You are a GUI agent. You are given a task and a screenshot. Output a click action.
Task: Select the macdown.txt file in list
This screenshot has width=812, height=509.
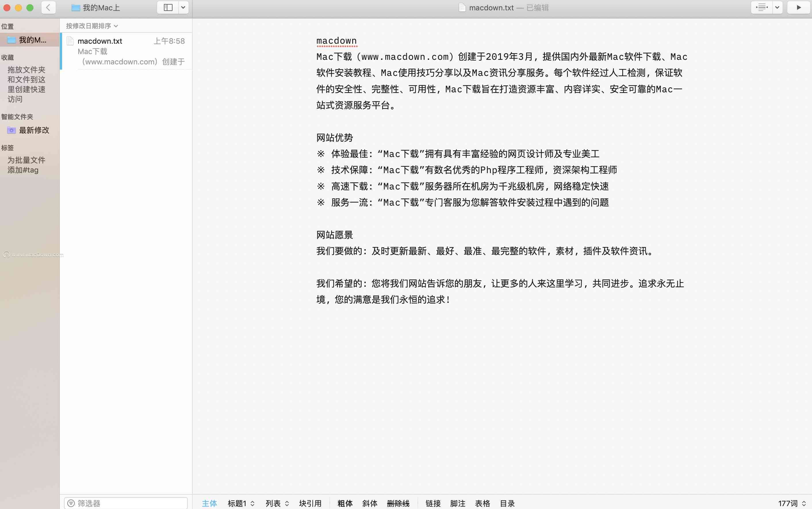pyautogui.click(x=126, y=51)
